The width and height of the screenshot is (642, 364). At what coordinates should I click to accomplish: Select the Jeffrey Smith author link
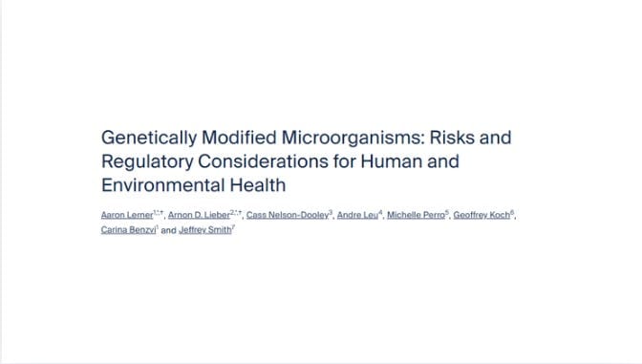205,229
